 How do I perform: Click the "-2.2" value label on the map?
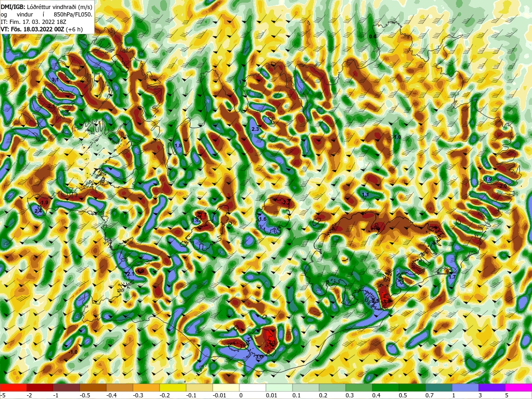[286, 202]
